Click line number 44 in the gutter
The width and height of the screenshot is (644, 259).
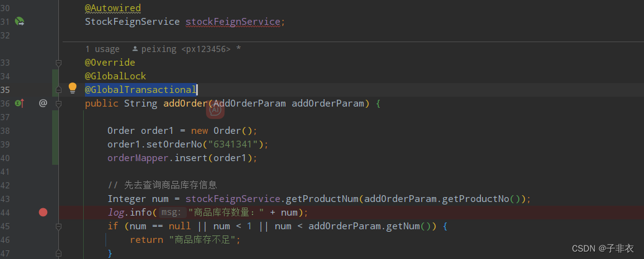[x=5, y=212]
